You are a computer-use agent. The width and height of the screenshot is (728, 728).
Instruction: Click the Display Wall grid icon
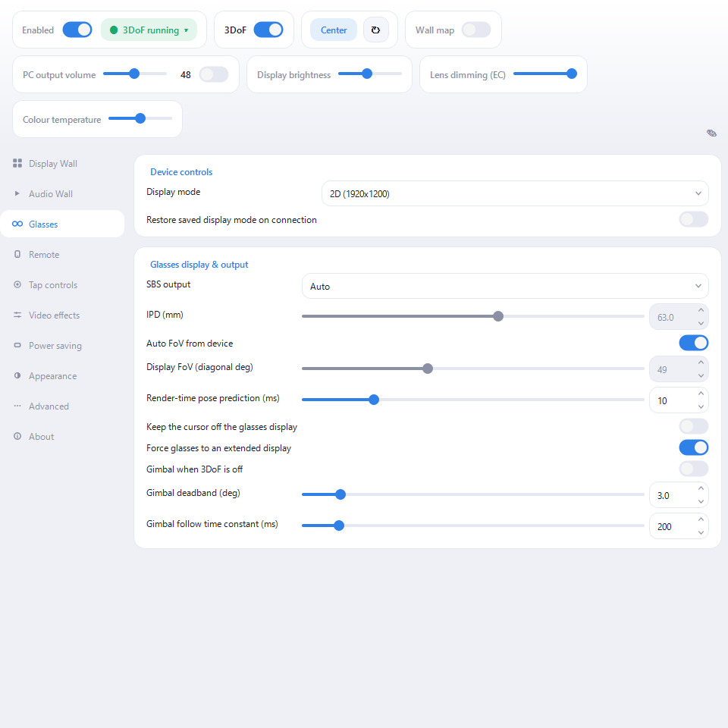(x=17, y=163)
